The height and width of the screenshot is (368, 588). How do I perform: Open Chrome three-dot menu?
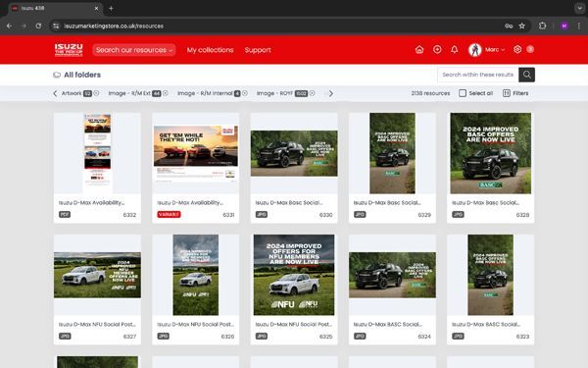[579, 26]
